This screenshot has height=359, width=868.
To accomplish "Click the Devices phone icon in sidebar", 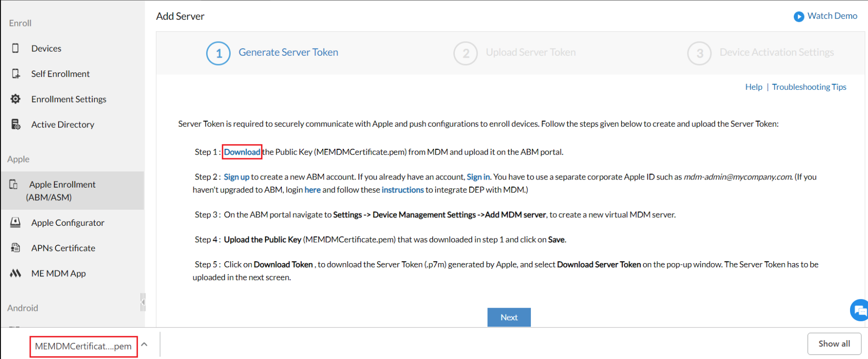I will click(16, 48).
